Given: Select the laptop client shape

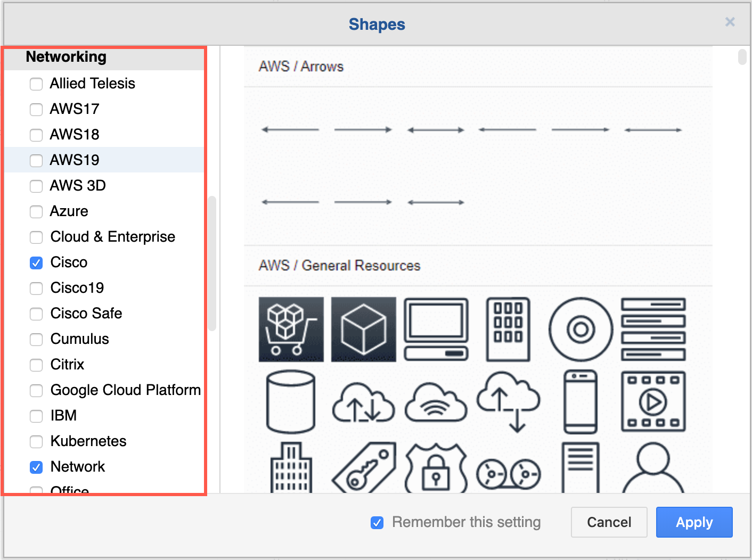Looking at the screenshot, I should click(x=436, y=329).
